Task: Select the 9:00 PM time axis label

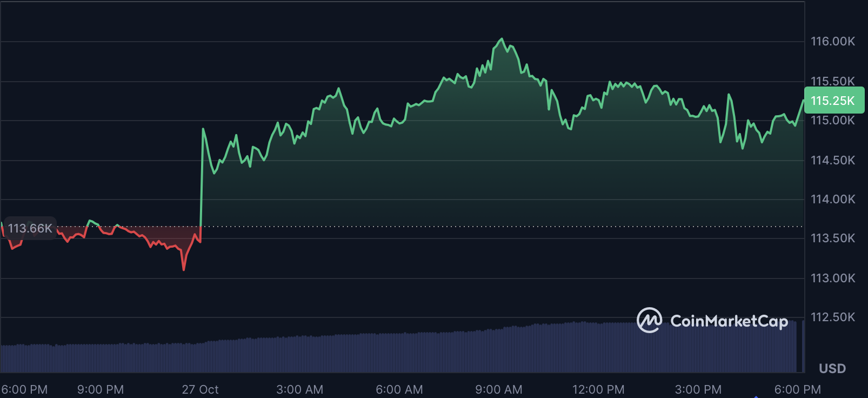Action: 101,389
